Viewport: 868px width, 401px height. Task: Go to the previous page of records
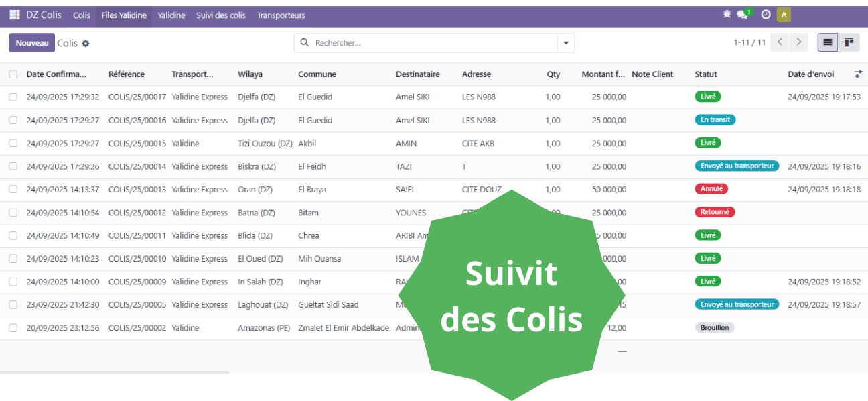780,42
